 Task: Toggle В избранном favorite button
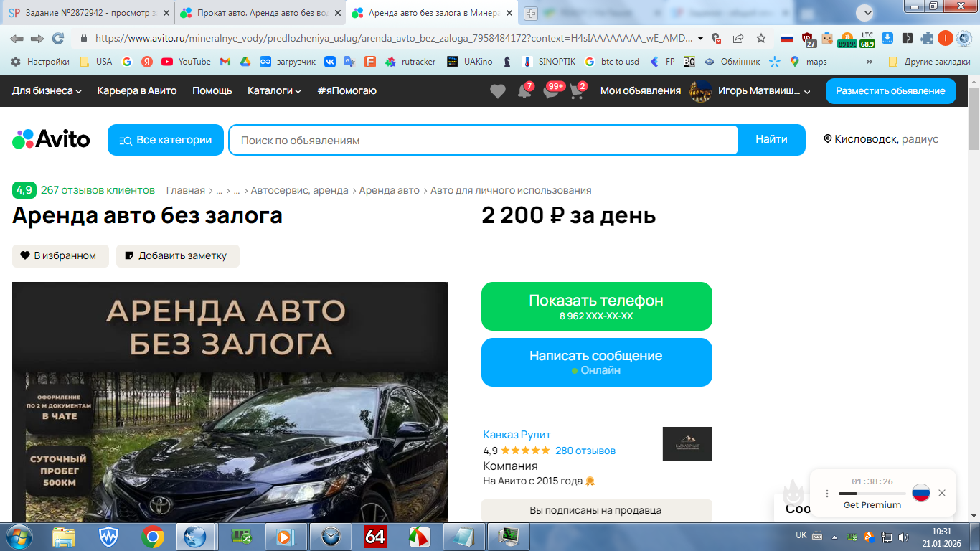click(x=60, y=255)
